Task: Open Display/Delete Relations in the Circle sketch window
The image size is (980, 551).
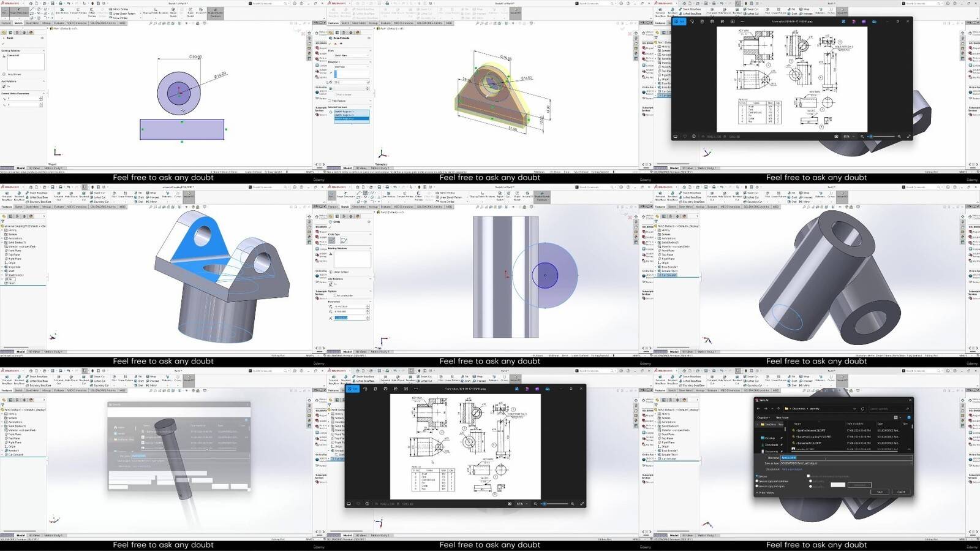Action: click(482, 195)
